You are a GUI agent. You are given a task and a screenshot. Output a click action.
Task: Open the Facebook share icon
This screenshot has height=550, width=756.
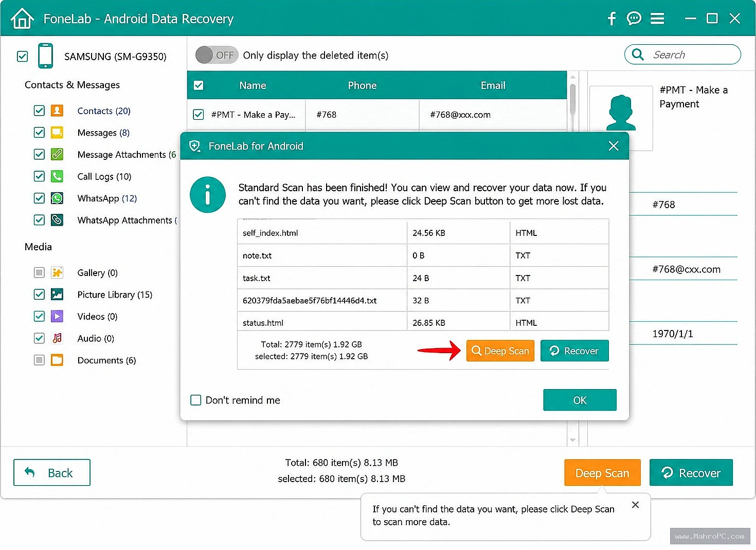pos(611,19)
